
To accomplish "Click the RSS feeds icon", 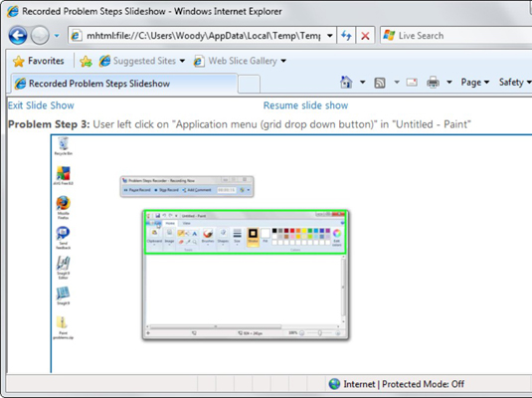I will [x=379, y=83].
